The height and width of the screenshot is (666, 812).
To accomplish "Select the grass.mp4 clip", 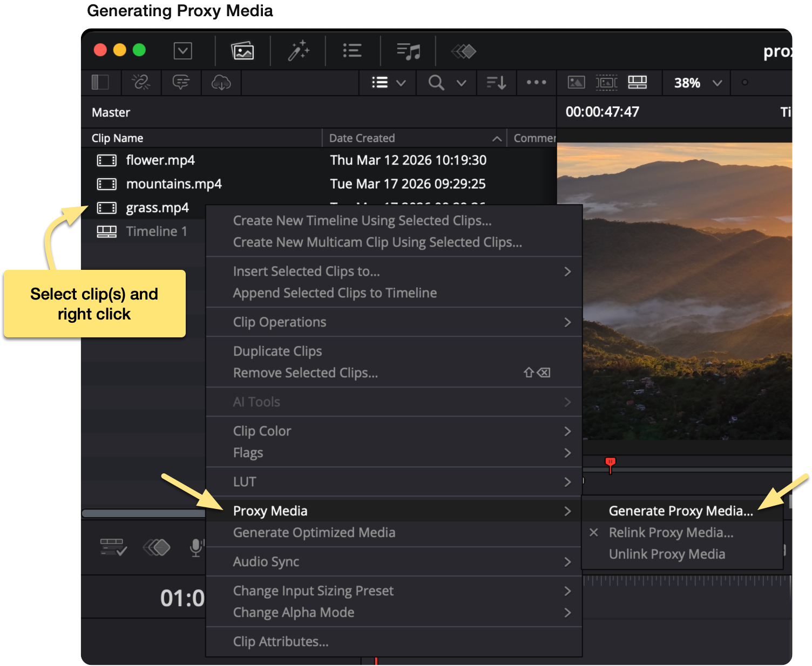I will [157, 208].
